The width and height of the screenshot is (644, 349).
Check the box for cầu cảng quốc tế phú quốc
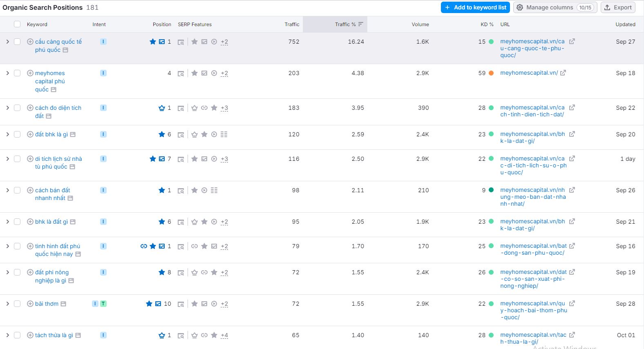(17, 42)
